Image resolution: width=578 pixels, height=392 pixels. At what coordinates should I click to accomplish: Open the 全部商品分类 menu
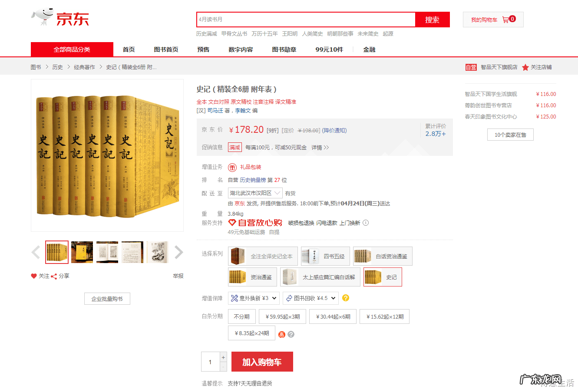tap(72, 49)
